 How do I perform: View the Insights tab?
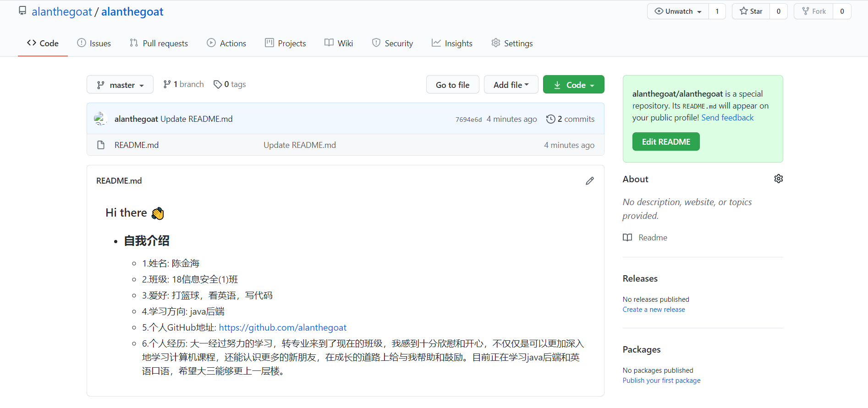[452, 43]
